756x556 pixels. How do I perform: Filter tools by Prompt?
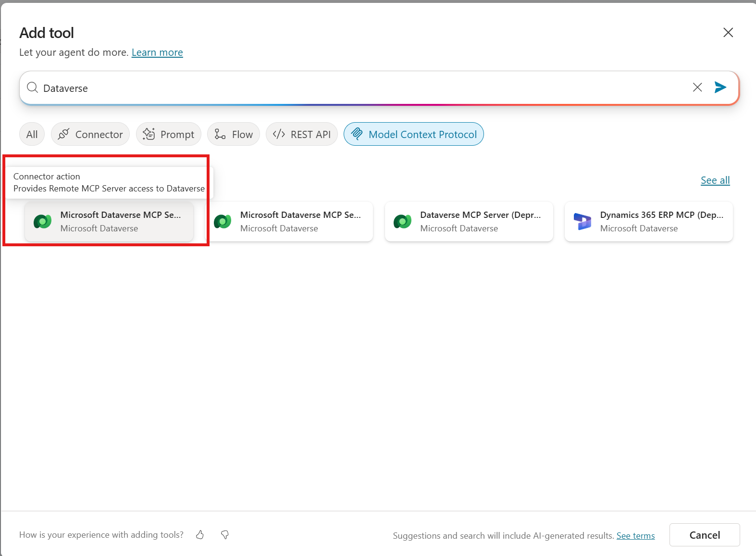(x=169, y=134)
